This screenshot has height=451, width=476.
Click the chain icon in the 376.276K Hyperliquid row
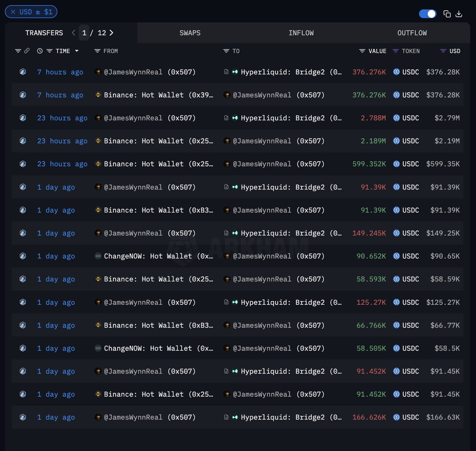point(23,72)
